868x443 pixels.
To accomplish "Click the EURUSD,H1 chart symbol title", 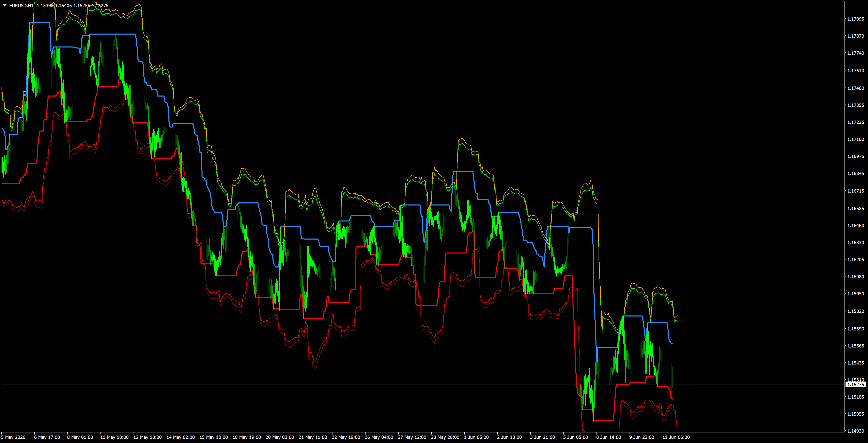I will pos(21,5).
